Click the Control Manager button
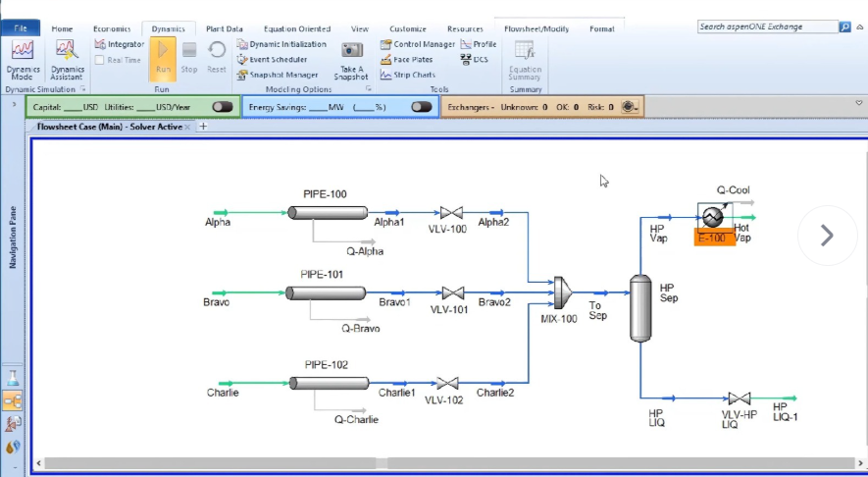868x477 pixels. pos(418,44)
